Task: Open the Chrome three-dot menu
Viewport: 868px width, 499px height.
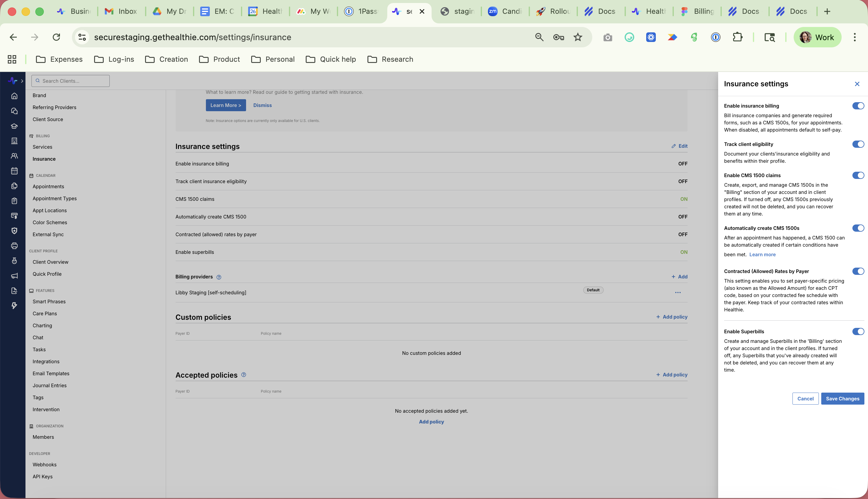Action: (854, 37)
